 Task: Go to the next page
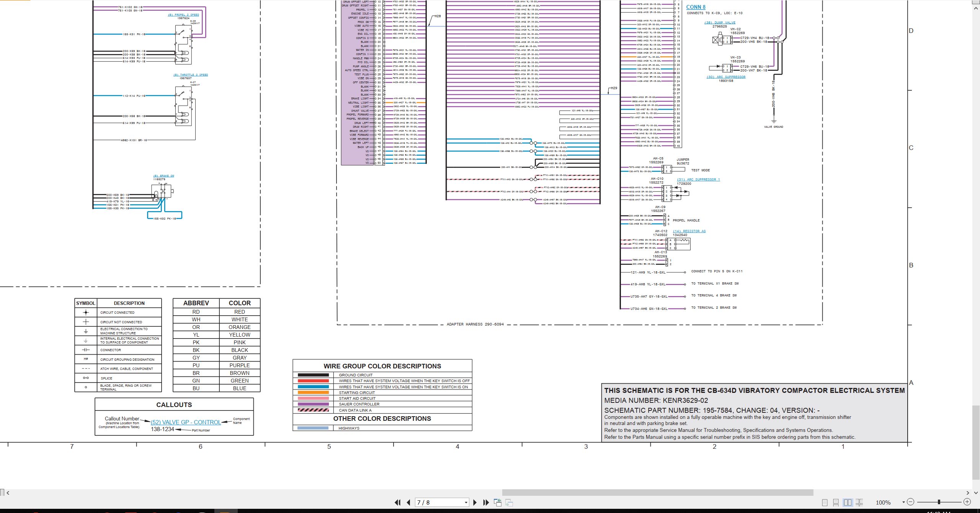pyautogui.click(x=475, y=502)
